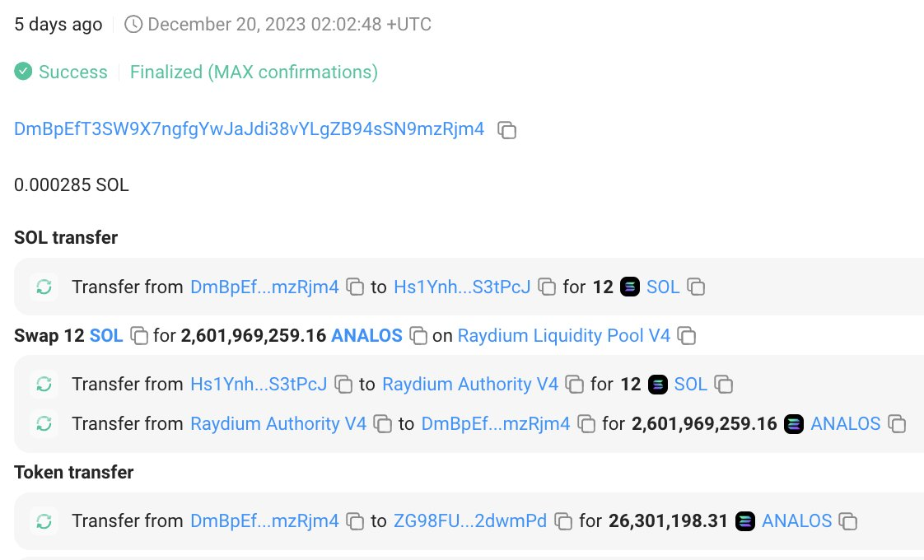The width and height of the screenshot is (924, 560).
Task: Copy DmBpEf...mzRjm4 address in Token transfer row
Action: pyautogui.click(x=355, y=521)
